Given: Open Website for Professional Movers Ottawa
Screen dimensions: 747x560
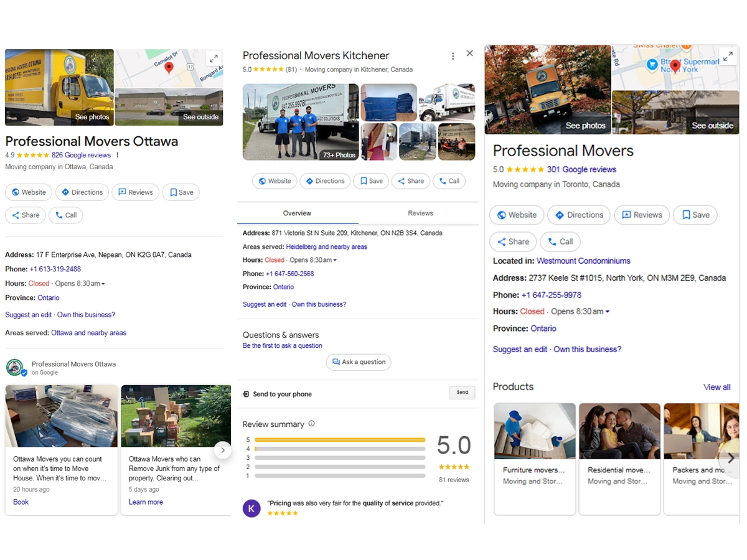Looking at the screenshot, I should [29, 192].
